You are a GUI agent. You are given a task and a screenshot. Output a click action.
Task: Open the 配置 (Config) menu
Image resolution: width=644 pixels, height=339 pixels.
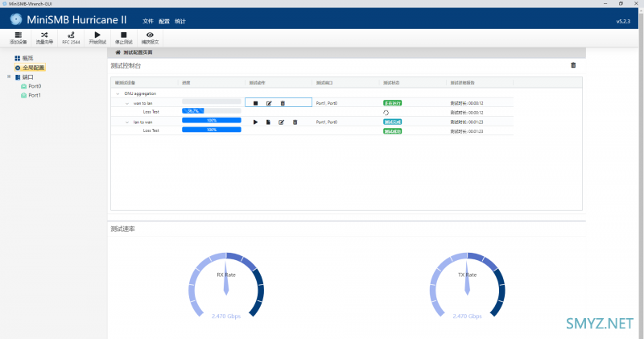click(x=164, y=21)
